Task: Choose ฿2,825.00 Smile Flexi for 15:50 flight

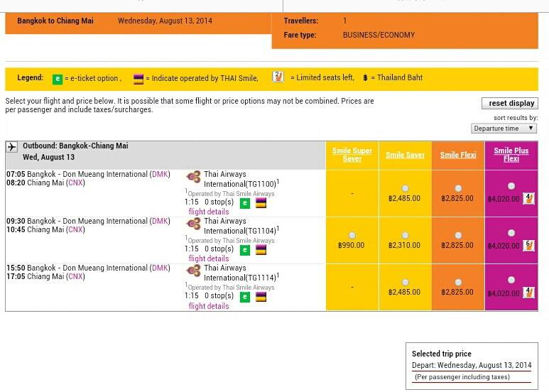Action: coord(458,282)
